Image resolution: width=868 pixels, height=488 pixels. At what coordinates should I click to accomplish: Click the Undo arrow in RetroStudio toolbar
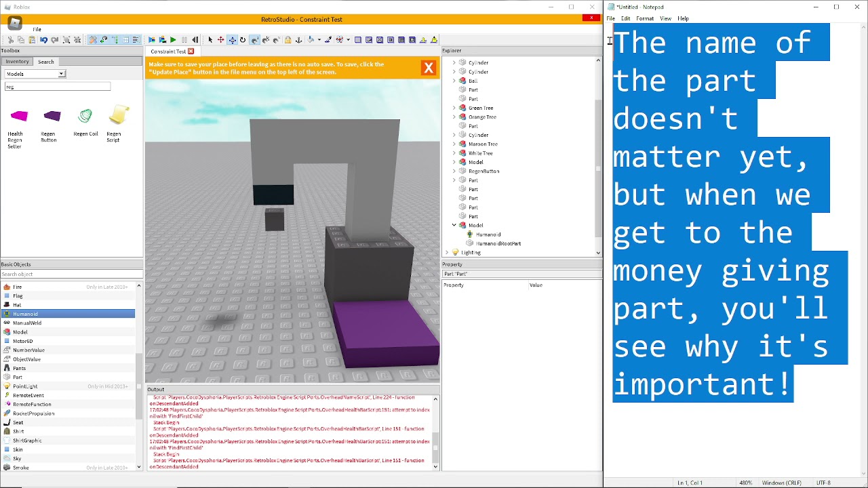[x=43, y=40]
